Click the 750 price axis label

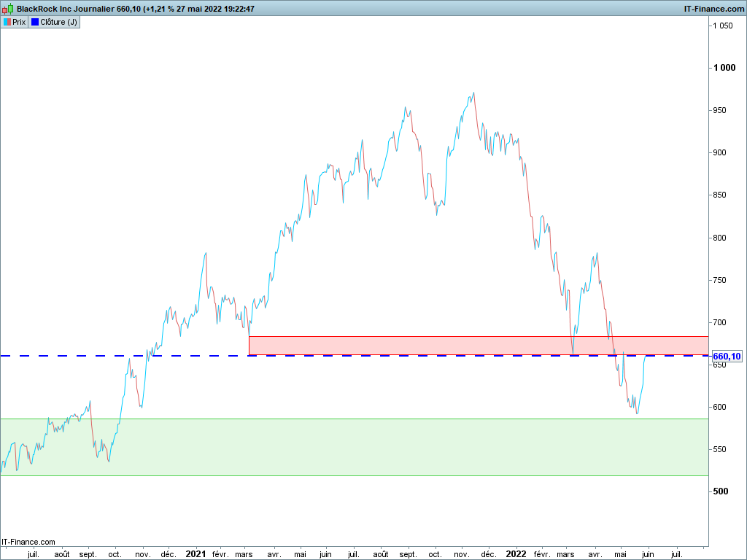tap(719, 280)
